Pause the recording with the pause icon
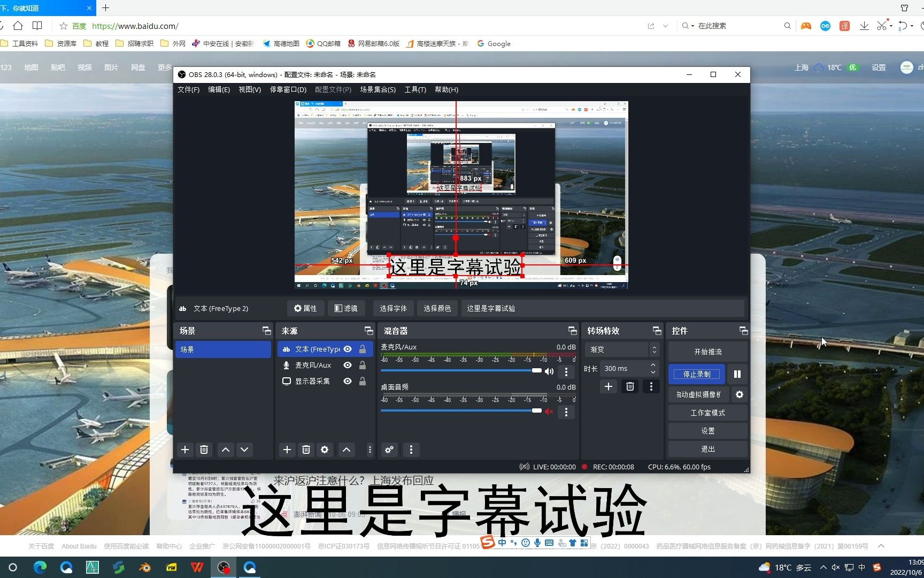924x578 pixels. pos(737,374)
